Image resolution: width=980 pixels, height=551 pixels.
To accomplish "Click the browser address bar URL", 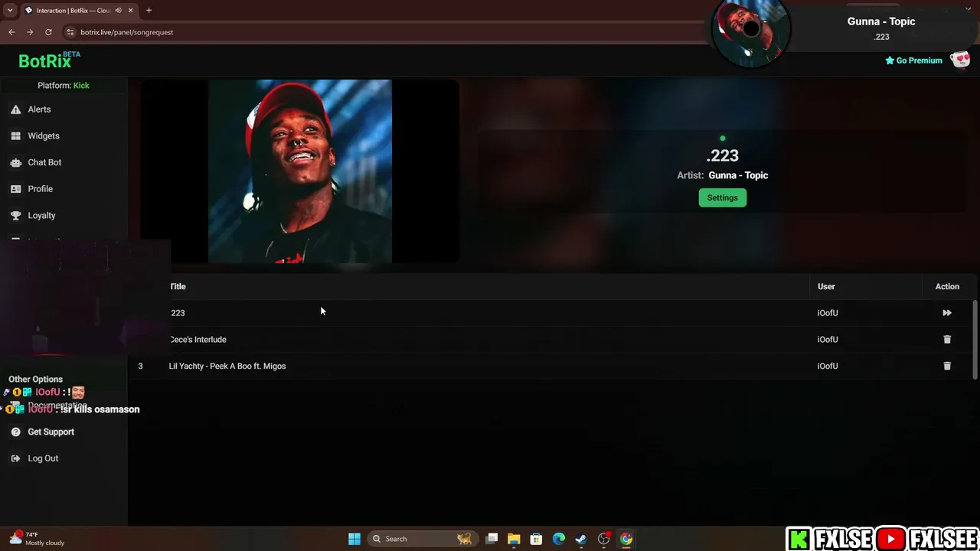I will coord(126,32).
